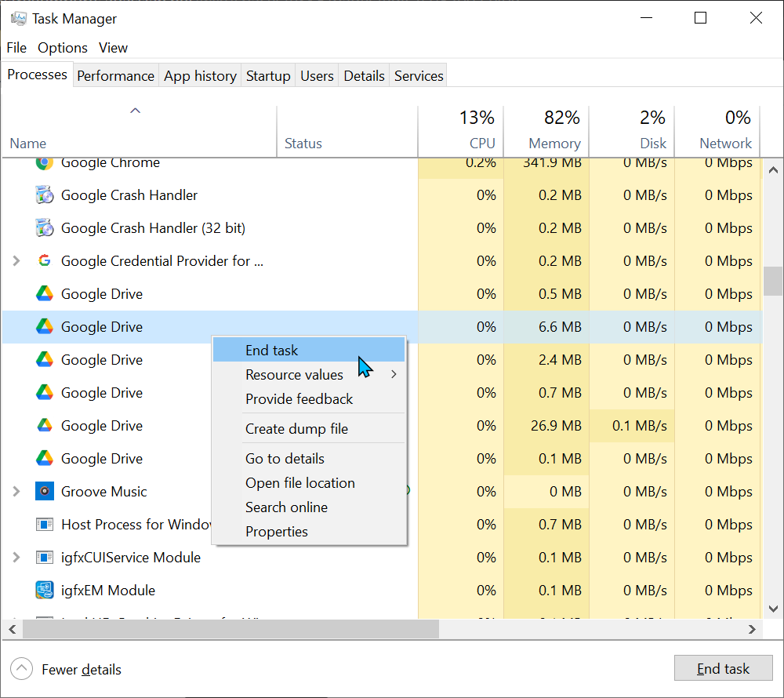
Task: Sort by the Disk column header
Action: 631,131
